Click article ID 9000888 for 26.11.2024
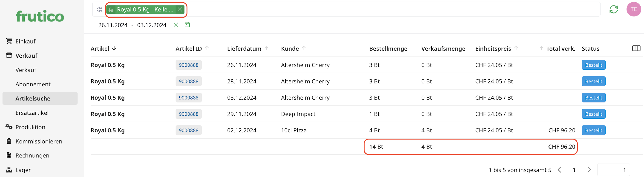The image size is (644, 177). (189, 65)
